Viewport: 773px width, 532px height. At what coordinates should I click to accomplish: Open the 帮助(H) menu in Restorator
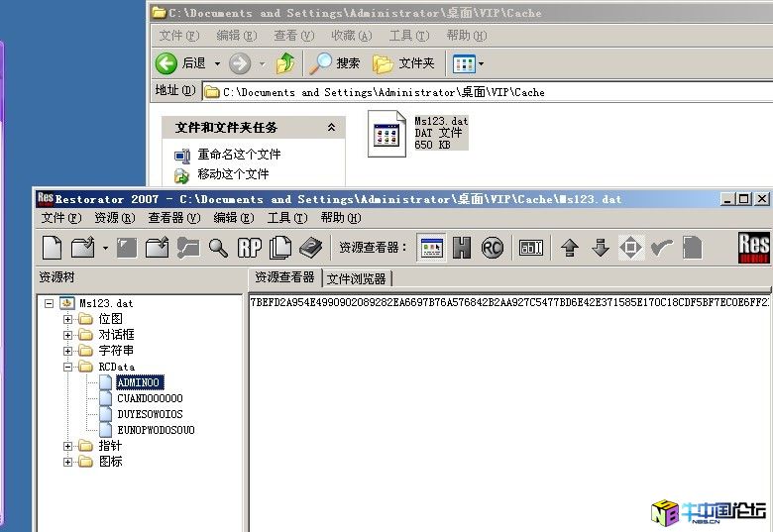click(341, 218)
